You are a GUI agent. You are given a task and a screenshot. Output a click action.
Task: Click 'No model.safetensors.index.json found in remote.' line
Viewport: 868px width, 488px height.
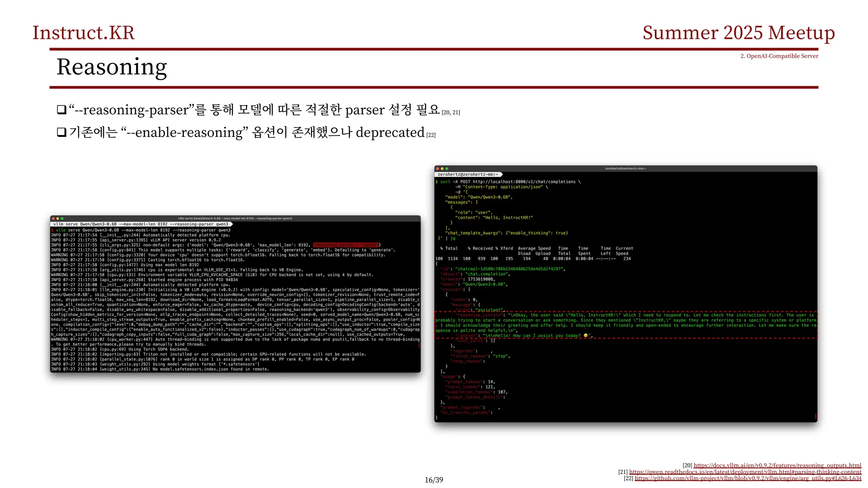(160, 369)
